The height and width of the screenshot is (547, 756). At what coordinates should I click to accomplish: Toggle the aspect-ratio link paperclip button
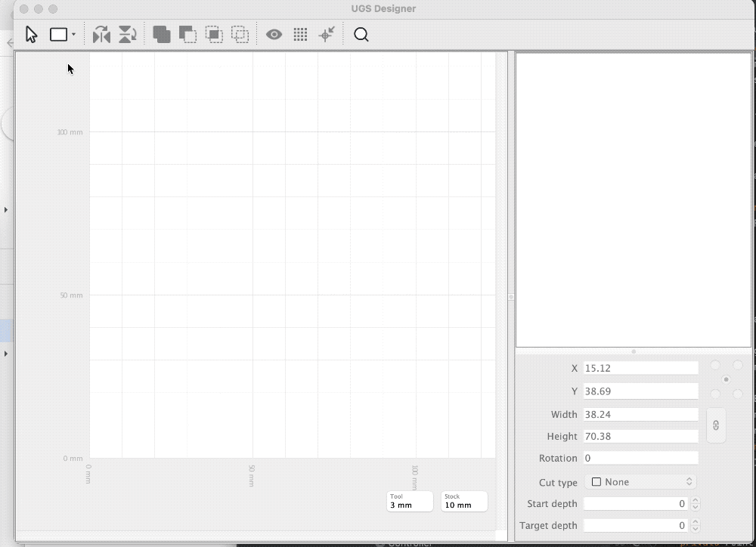click(715, 425)
